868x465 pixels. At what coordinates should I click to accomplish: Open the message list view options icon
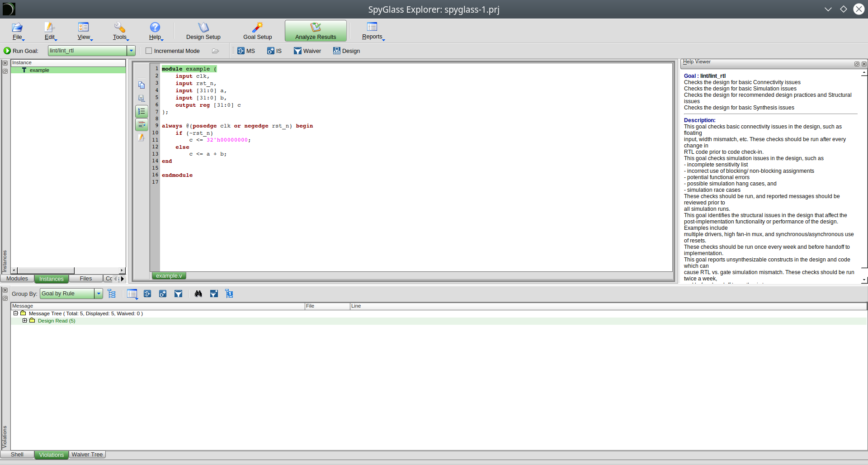point(132,294)
